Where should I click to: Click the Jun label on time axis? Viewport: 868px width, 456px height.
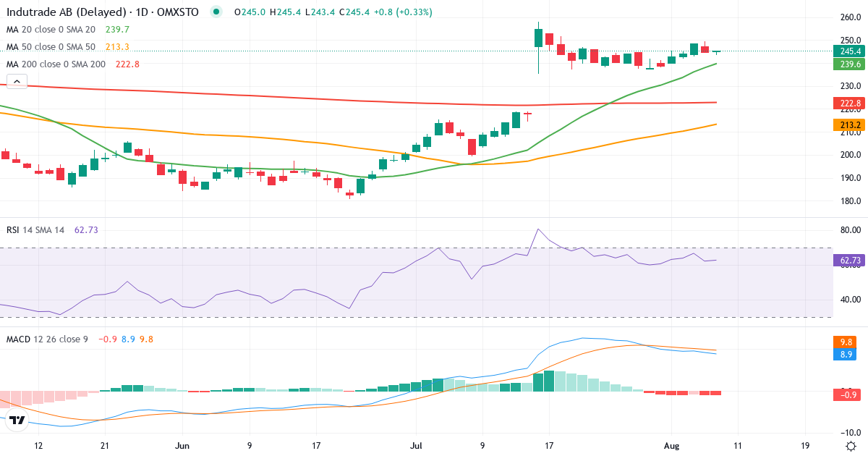[x=182, y=445]
